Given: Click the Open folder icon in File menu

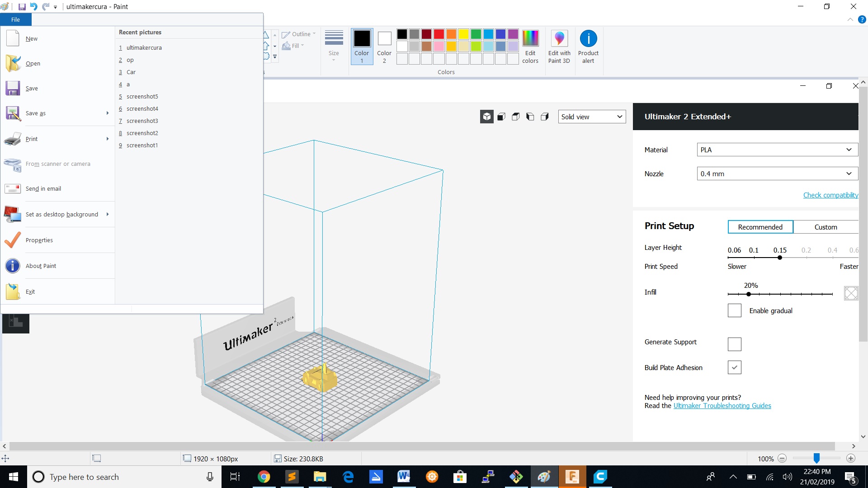Looking at the screenshot, I should pyautogui.click(x=13, y=64).
